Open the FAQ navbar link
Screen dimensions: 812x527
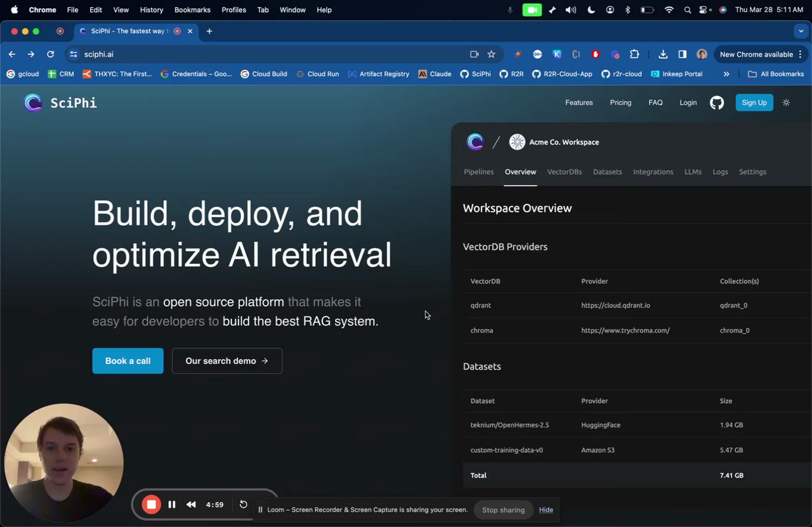pos(655,103)
